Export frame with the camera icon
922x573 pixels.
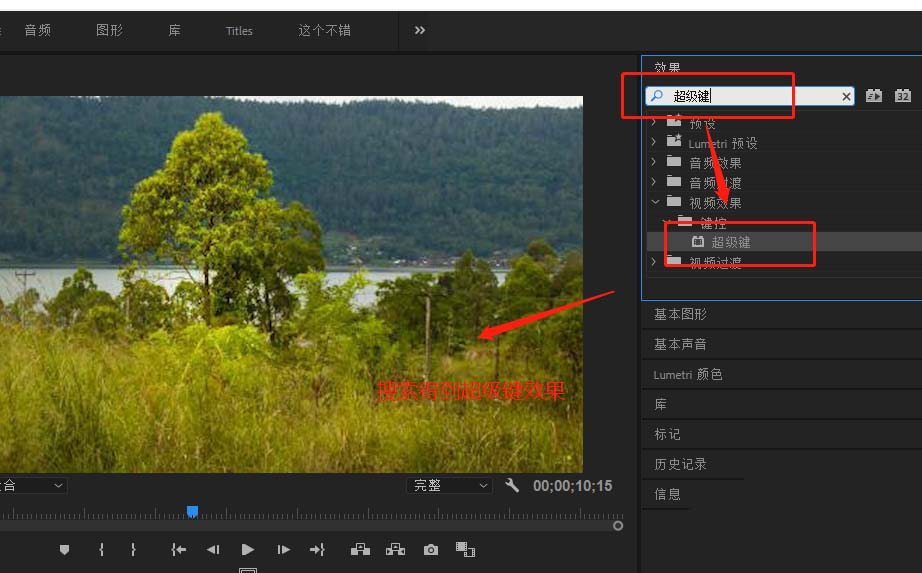(431, 549)
